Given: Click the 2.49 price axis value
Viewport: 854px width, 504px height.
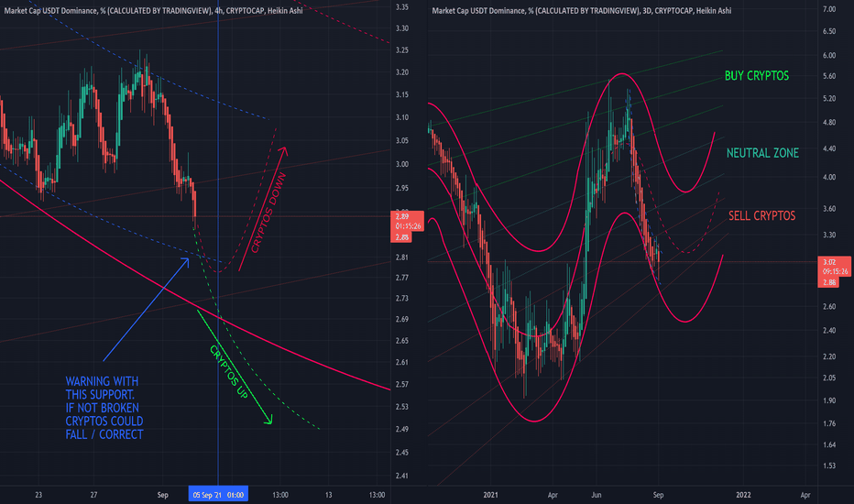Looking at the screenshot, I should (x=402, y=430).
